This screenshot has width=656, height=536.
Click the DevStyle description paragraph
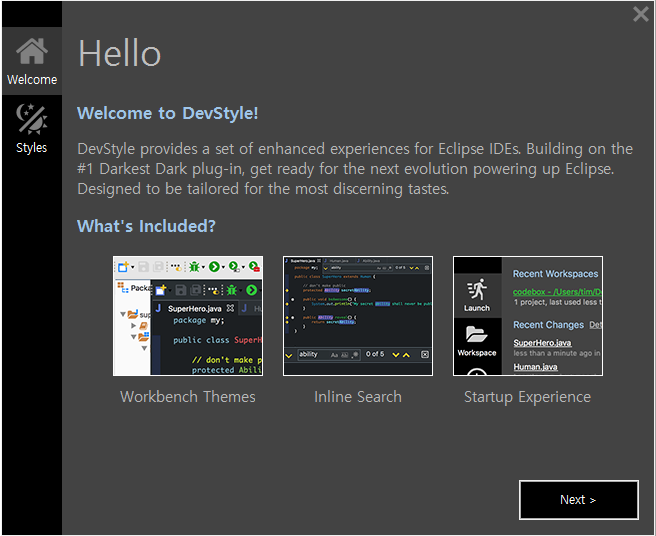click(355, 169)
